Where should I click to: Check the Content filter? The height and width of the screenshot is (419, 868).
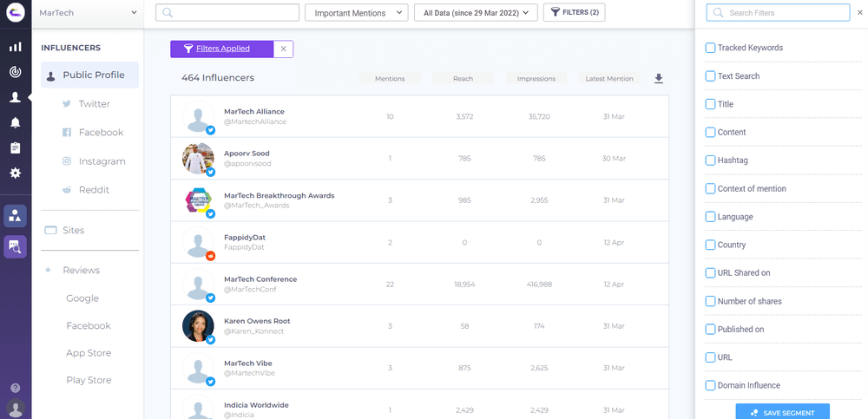(710, 132)
